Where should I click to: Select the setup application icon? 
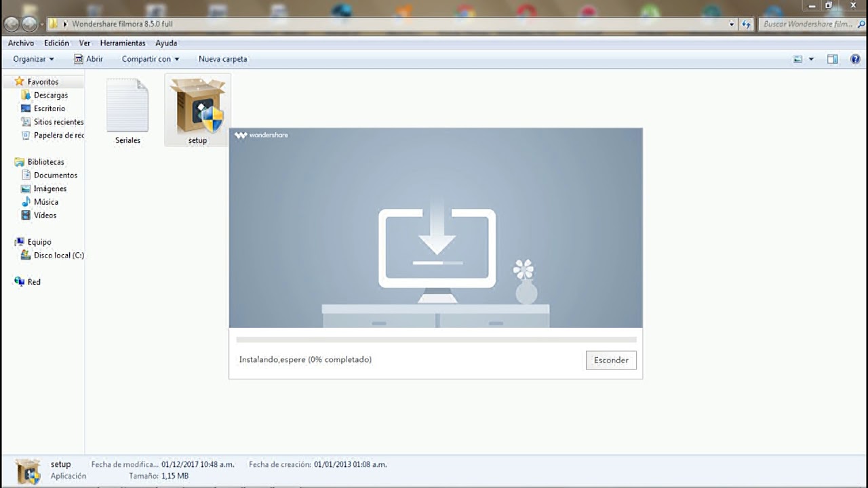197,106
